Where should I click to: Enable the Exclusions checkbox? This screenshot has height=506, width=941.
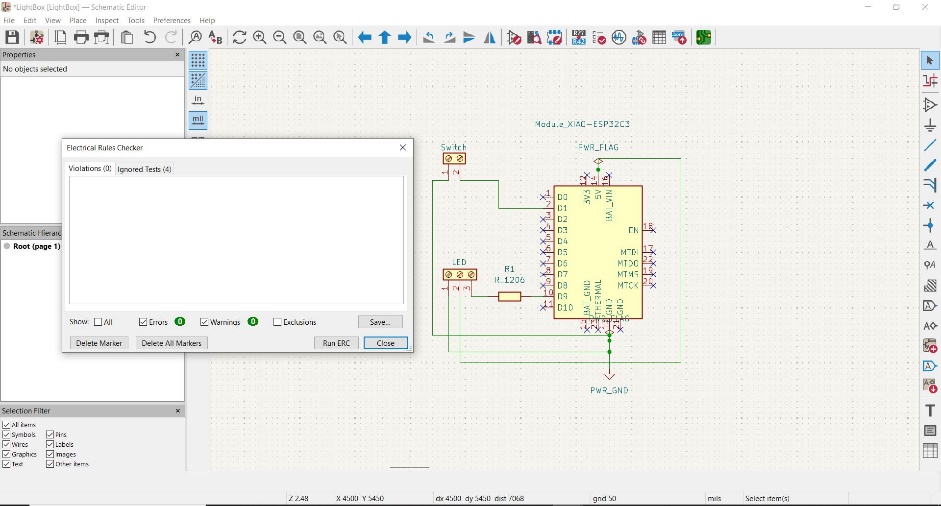coord(277,322)
